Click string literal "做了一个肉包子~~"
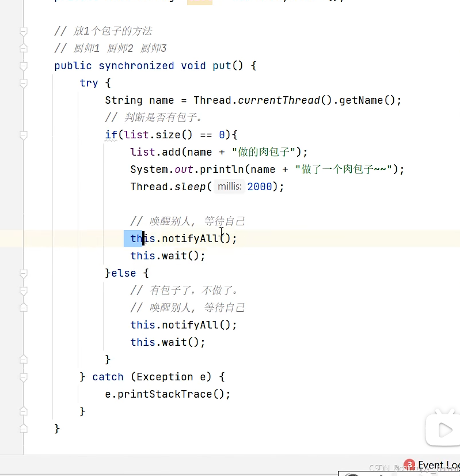The width and height of the screenshot is (460, 476). point(344,169)
